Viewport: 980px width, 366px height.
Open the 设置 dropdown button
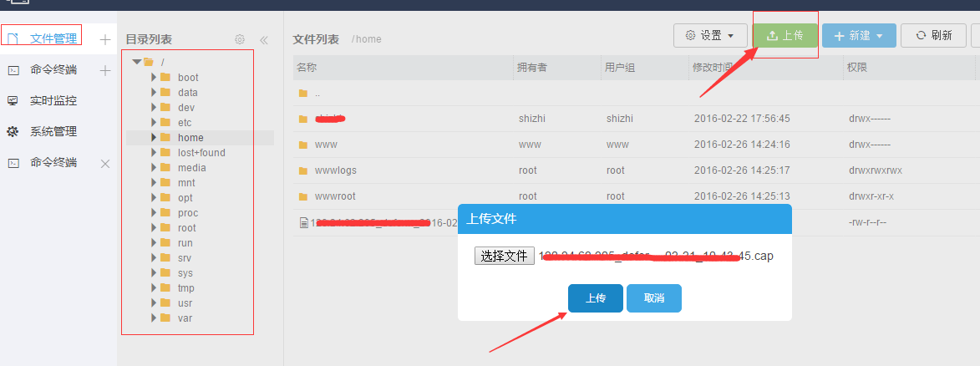pyautogui.click(x=710, y=36)
